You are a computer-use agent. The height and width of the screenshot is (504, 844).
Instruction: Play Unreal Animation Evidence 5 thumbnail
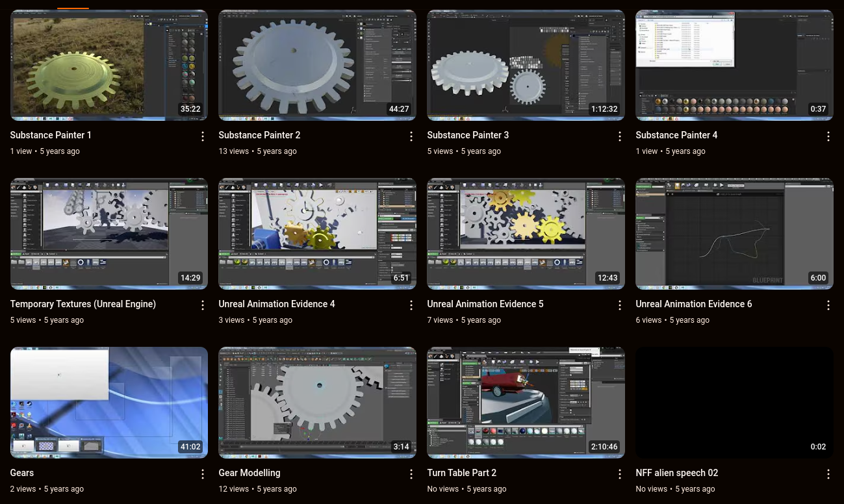tap(526, 234)
